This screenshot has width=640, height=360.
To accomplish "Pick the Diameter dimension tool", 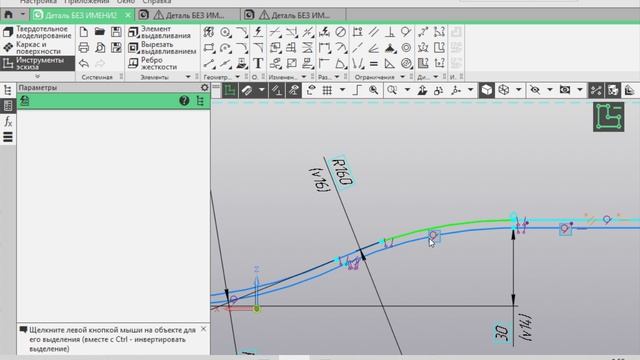I will click(x=340, y=32).
